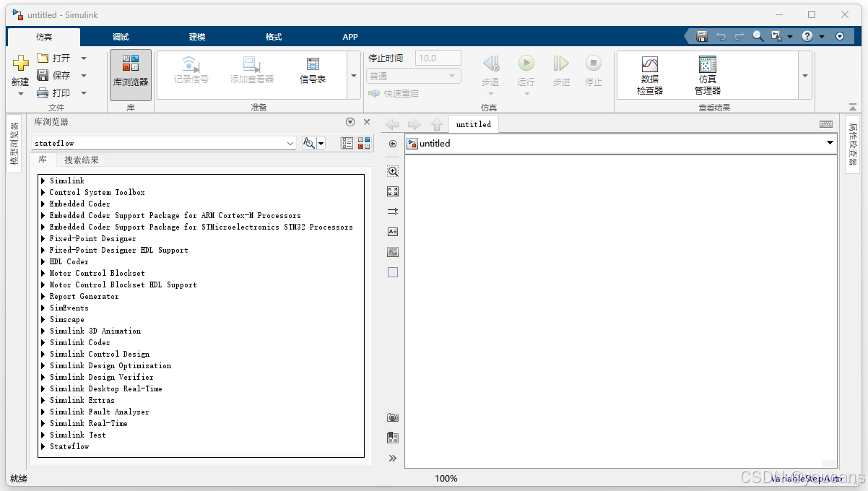The height and width of the screenshot is (491, 868).
Task: Click the magnifier search icon in title ribbon
Action: tap(758, 36)
